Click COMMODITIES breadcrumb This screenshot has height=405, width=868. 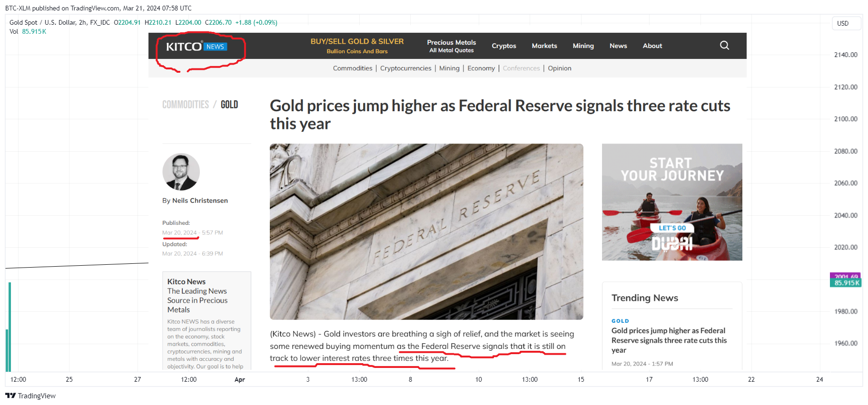pyautogui.click(x=186, y=105)
